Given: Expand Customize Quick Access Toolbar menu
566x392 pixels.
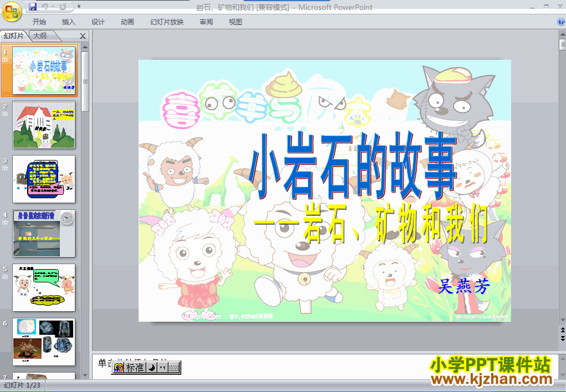Looking at the screenshot, I should pos(79,7).
